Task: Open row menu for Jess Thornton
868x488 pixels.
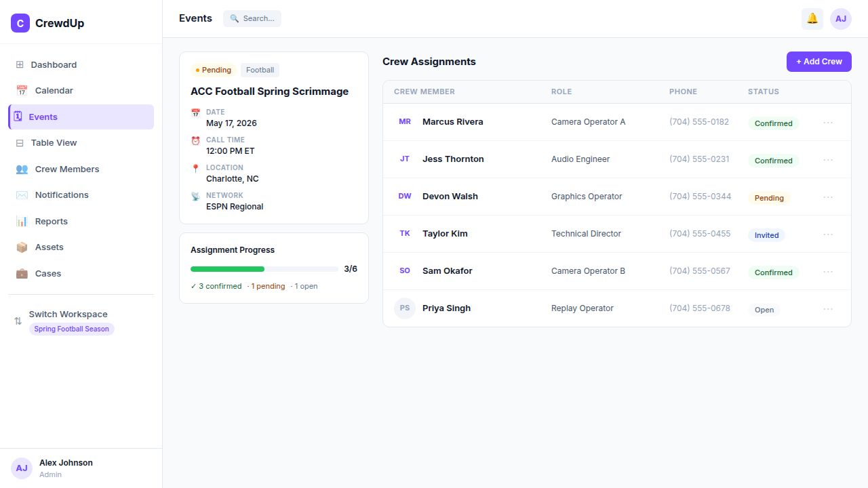Action: pyautogui.click(x=828, y=160)
